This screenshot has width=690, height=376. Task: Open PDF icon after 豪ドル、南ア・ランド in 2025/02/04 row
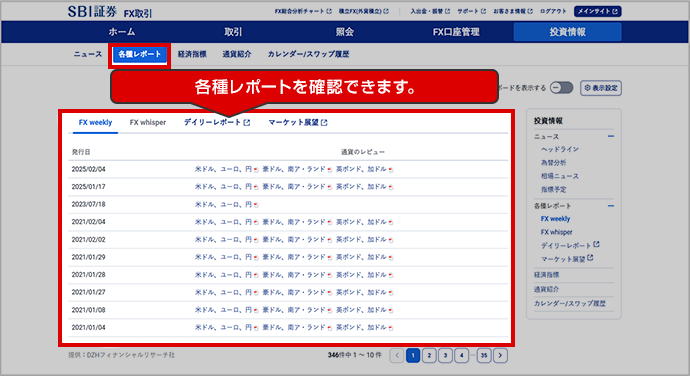click(x=330, y=170)
